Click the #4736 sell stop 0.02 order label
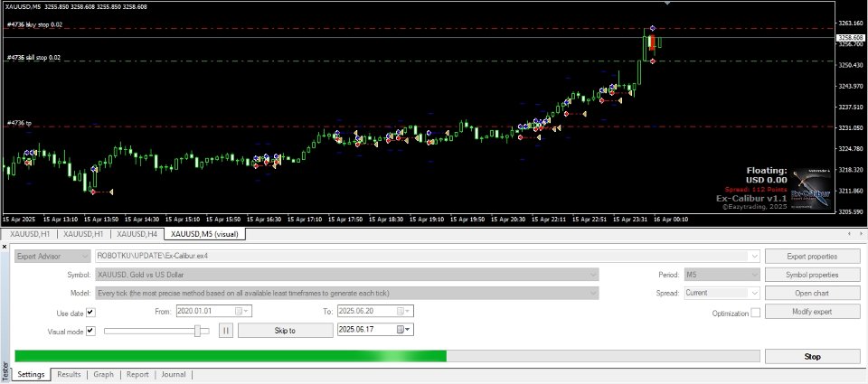This screenshot has height=384, width=868. click(33, 58)
